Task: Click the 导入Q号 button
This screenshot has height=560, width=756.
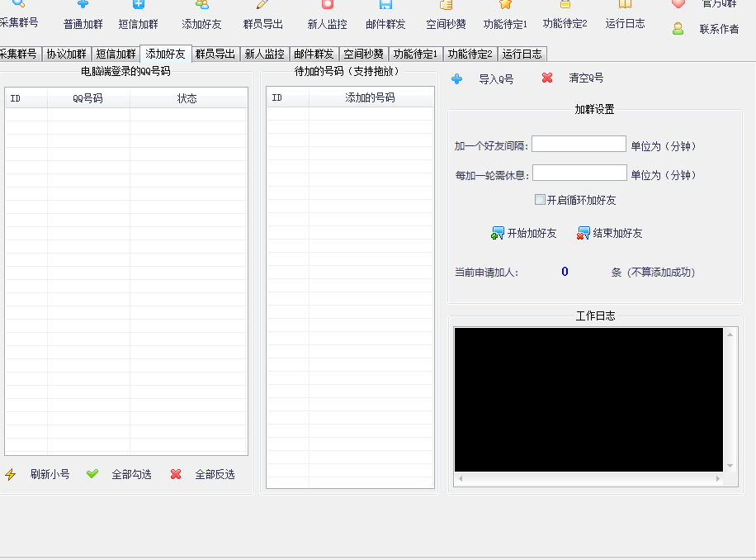Action: pyautogui.click(x=496, y=79)
